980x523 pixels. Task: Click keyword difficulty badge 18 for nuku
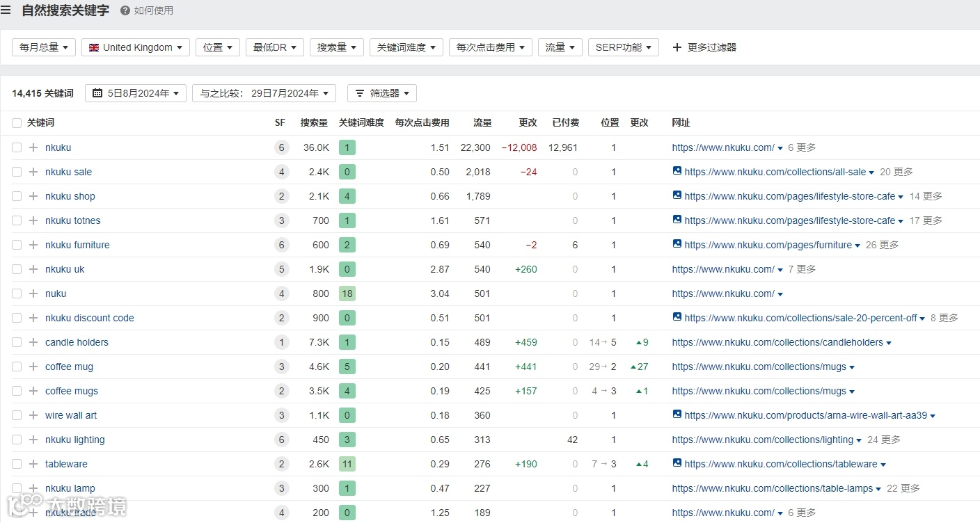click(x=347, y=293)
